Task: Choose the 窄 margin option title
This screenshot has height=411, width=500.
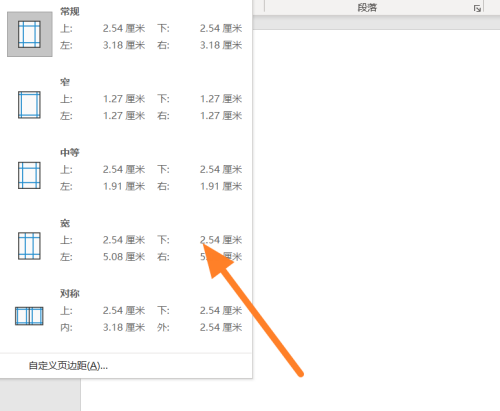Action: (x=65, y=82)
